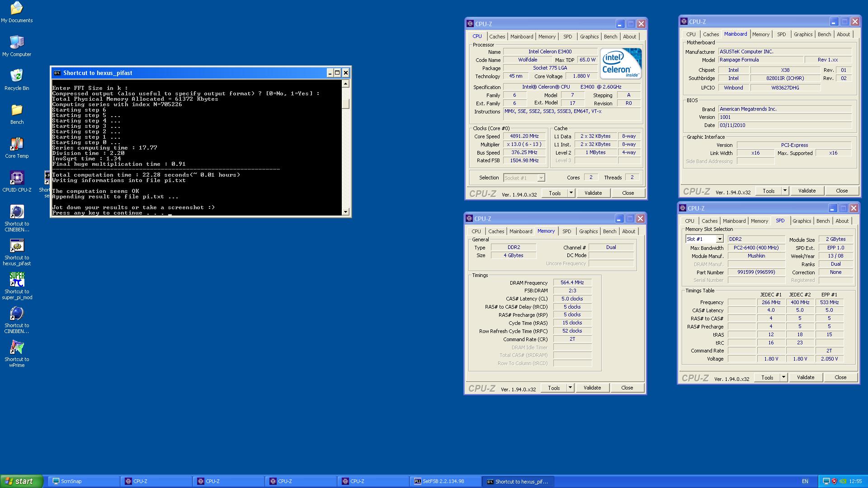
Task: Open the My Computer desktop icon
Action: [17, 46]
